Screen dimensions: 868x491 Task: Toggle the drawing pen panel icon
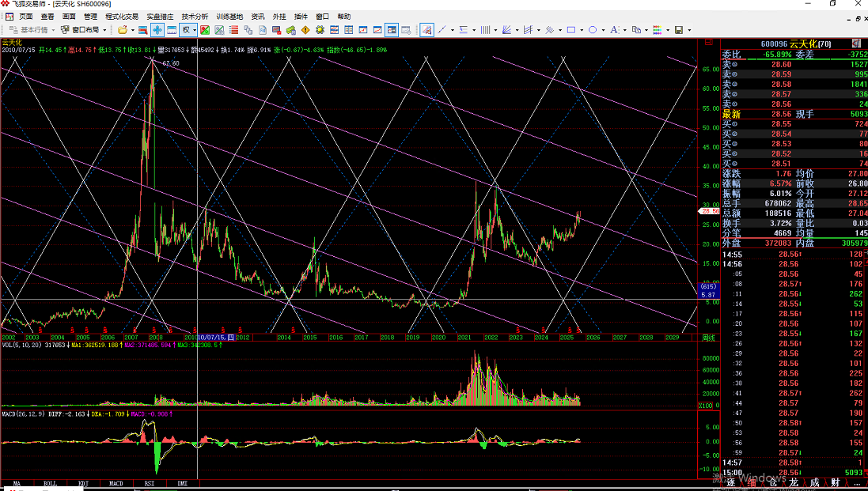[x=426, y=30]
